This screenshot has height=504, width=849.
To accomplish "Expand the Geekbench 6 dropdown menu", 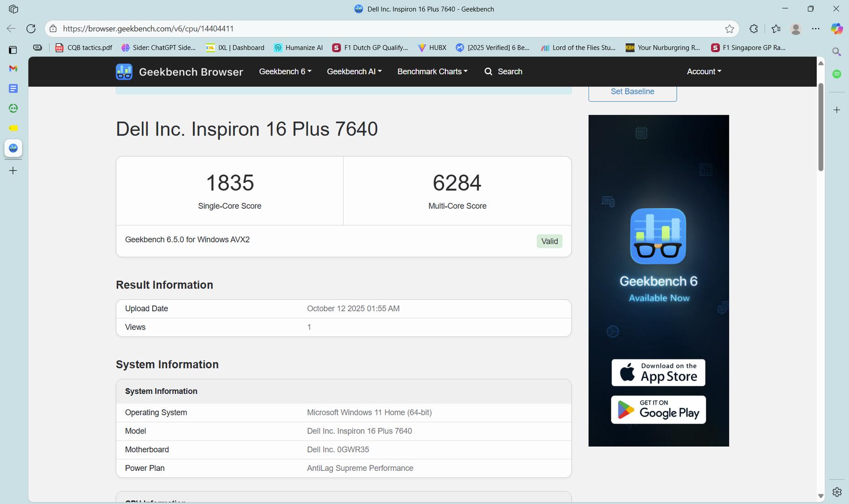I will pos(285,71).
